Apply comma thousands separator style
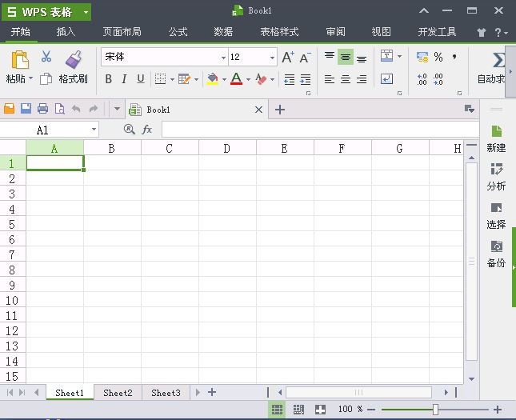 (x=454, y=57)
